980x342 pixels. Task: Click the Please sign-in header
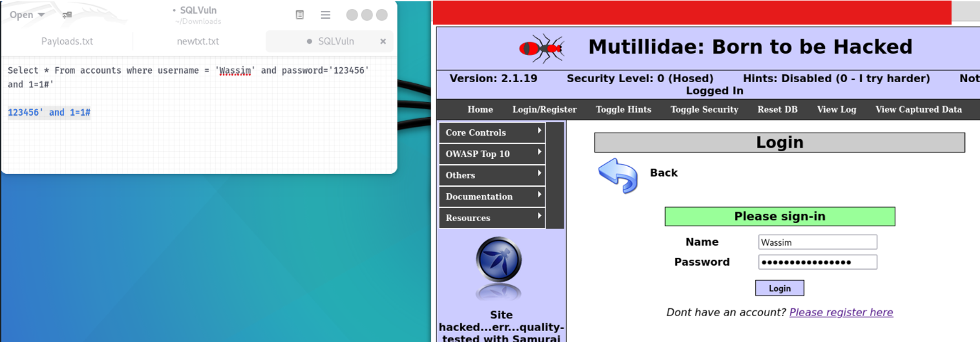pyautogui.click(x=780, y=217)
